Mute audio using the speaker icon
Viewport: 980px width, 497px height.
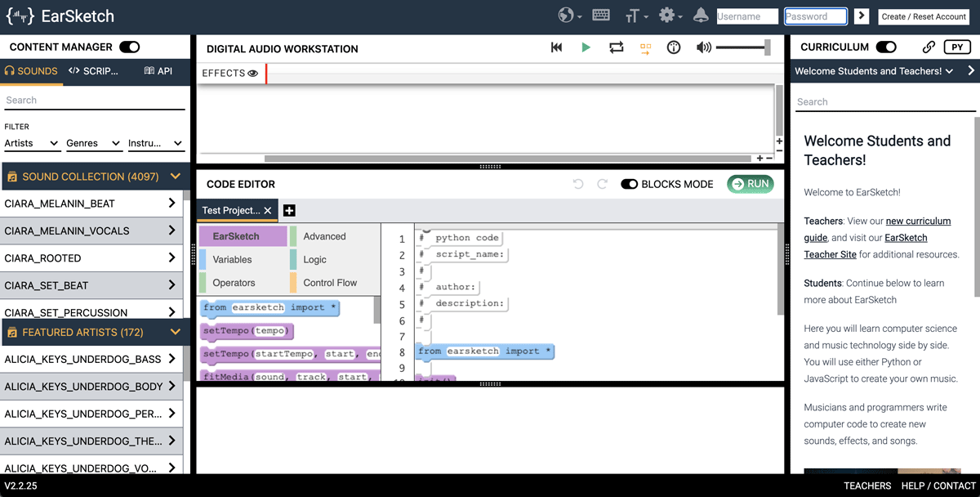pyautogui.click(x=703, y=48)
